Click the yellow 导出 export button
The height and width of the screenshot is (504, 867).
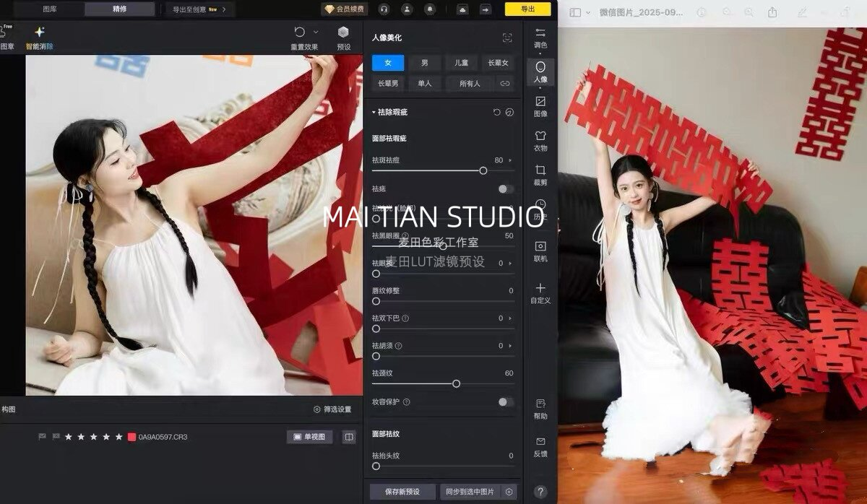[527, 9]
